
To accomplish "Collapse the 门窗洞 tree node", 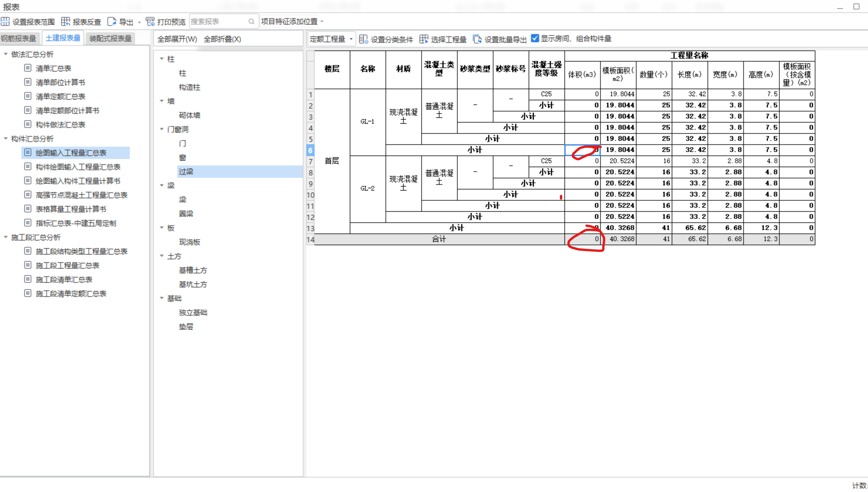I will [x=162, y=129].
